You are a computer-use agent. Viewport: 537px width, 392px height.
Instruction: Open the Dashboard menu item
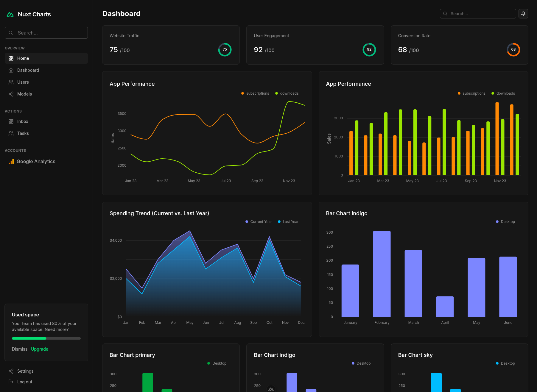[46, 70]
